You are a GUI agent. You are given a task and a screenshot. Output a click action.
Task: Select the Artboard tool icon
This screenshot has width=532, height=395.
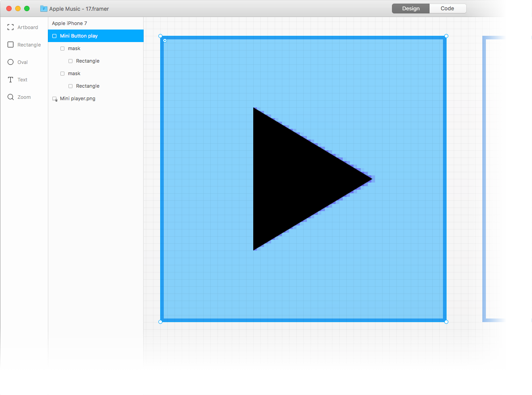(x=11, y=27)
